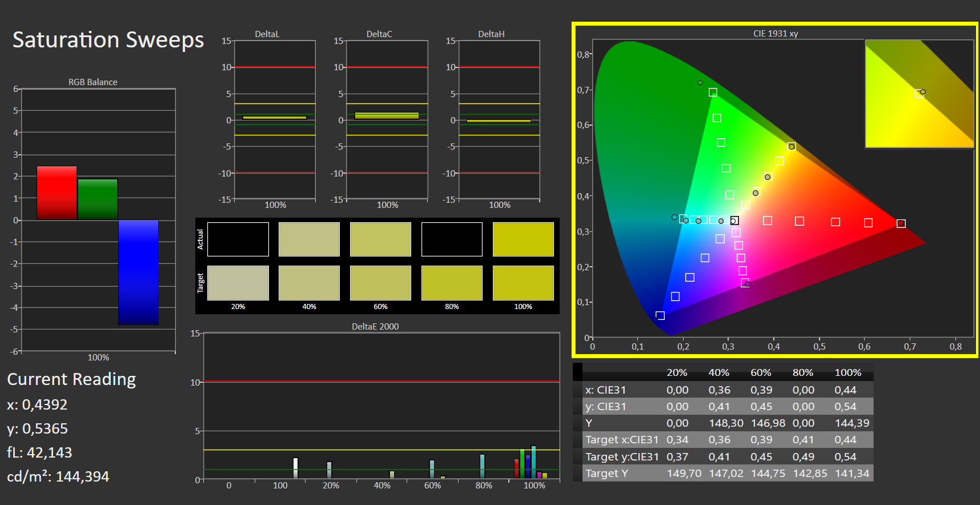The image size is (980, 505).
Task: Select the Target y:CIE31 row label
Action: coord(622,457)
